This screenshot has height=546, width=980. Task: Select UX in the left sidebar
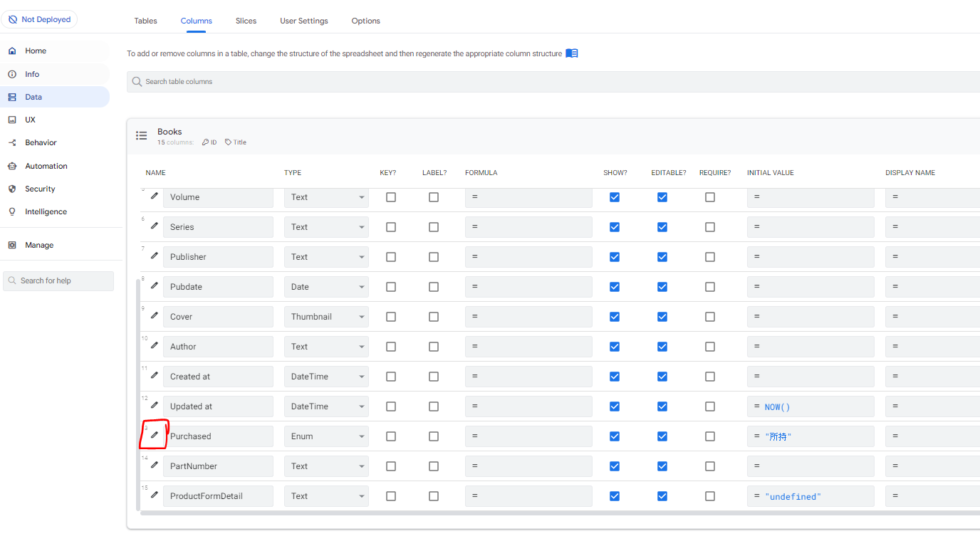(29, 120)
